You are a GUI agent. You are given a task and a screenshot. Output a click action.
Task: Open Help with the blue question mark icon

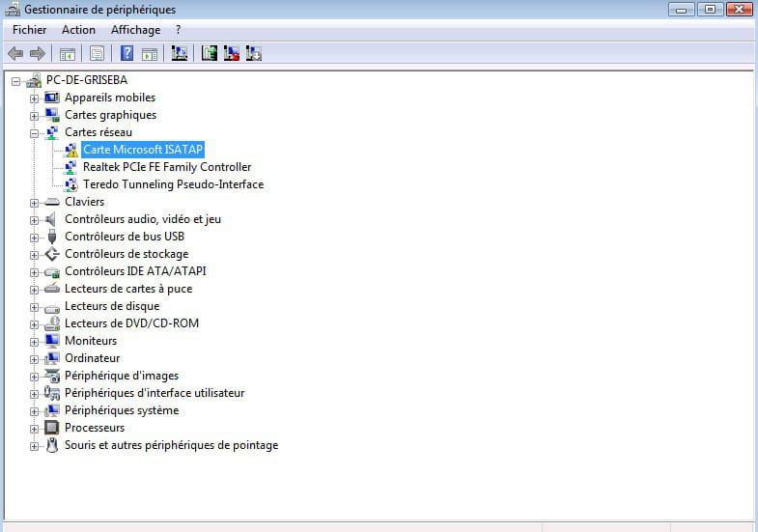click(x=126, y=53)
